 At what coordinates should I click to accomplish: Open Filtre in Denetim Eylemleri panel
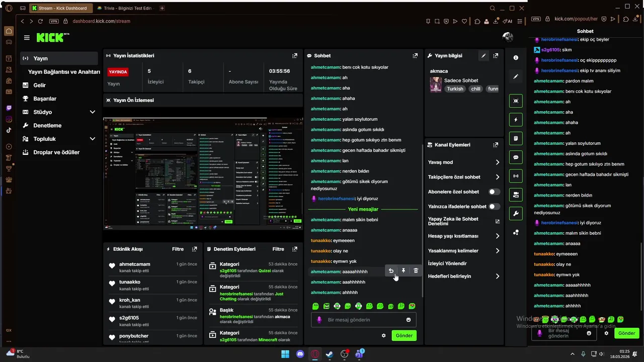click(278, 249)
